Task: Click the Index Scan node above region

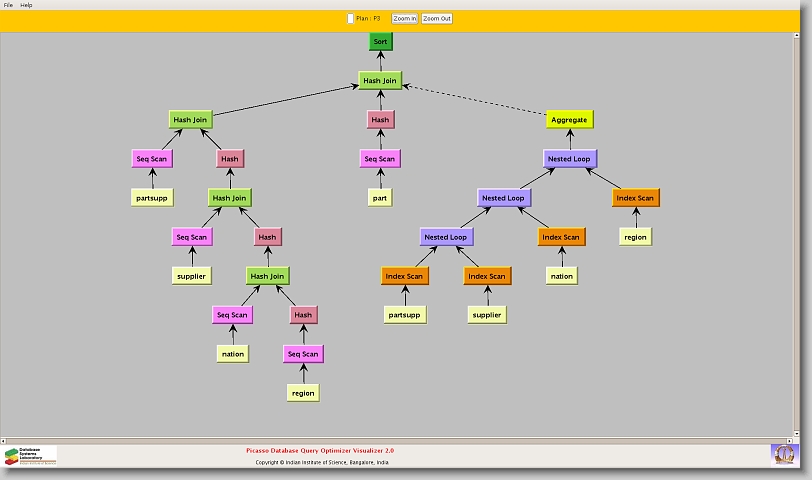Action: [x=635, y=198]
